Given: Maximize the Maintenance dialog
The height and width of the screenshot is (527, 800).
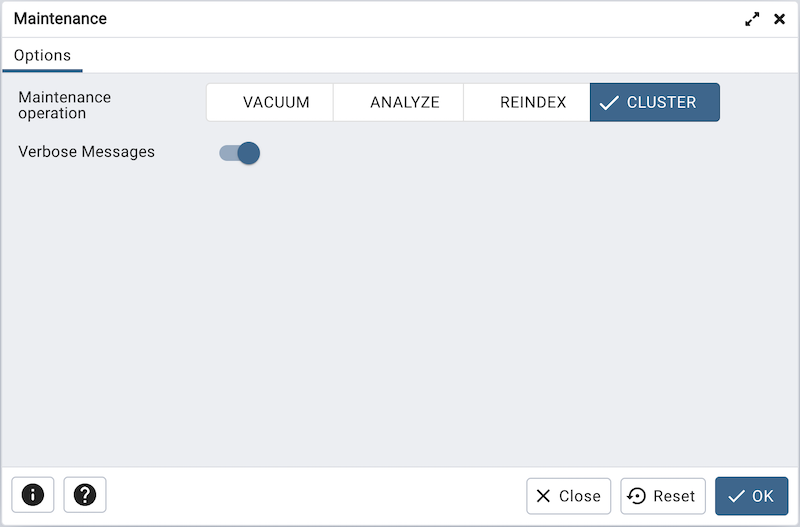Looking at the screenshot, I should pyautogui.click(x=752, y=19).
